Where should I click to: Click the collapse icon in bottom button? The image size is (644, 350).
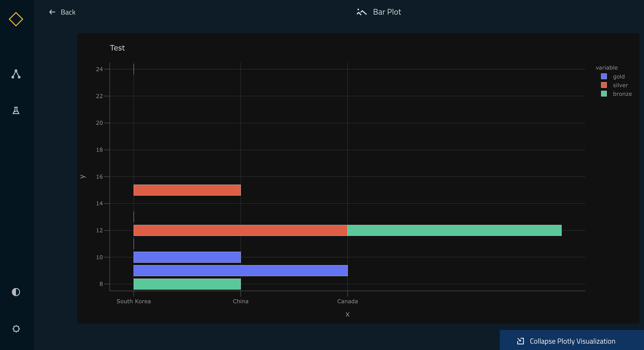click(520, 341)
